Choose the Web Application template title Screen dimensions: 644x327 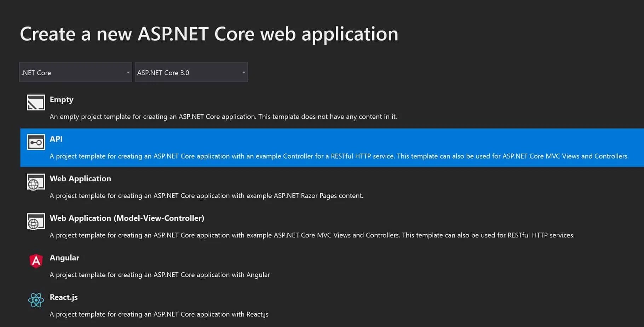coord(80,179)
